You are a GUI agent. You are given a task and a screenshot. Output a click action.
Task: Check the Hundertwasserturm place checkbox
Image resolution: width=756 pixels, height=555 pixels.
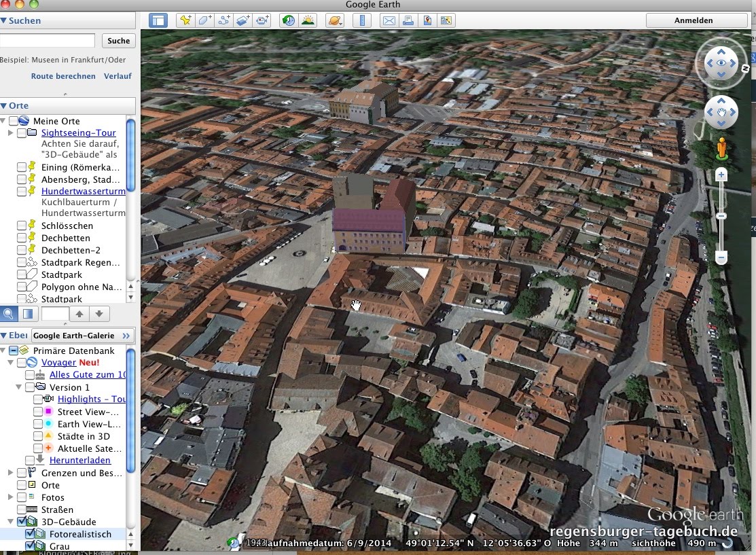coord(22,192)
